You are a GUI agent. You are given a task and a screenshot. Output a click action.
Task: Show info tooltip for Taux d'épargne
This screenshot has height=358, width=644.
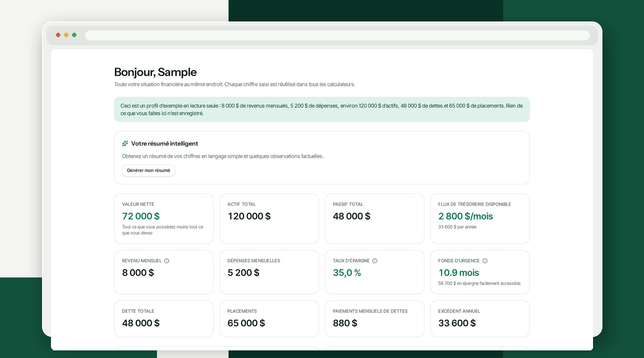[375, 261]
